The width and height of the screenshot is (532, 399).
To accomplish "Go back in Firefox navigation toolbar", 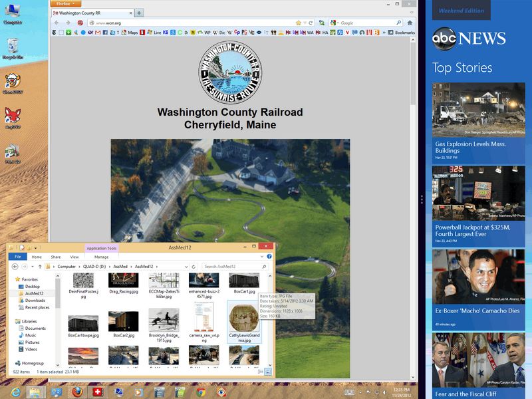I will pyautogui.click(x=57, y=23).
